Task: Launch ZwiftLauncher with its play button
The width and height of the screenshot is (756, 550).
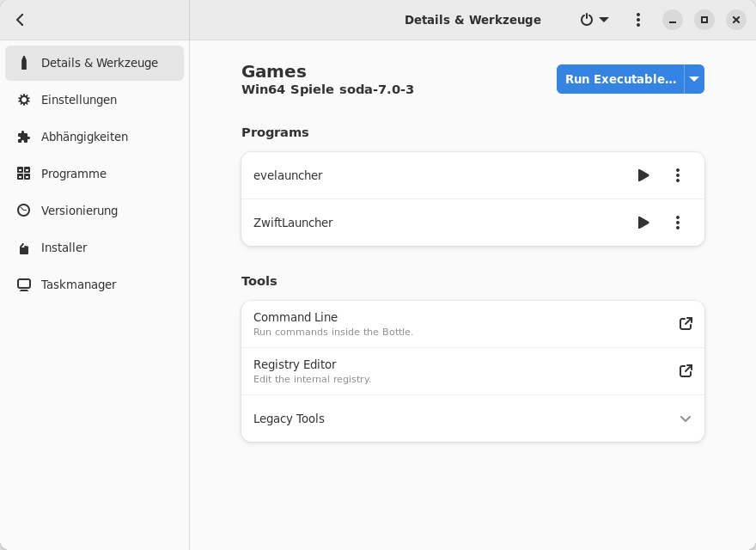Action: click(643, 223)
